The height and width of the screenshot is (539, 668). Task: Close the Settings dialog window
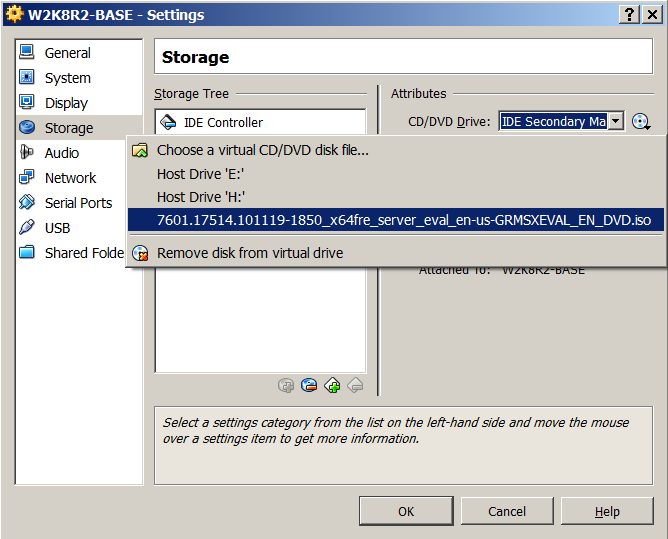tap(652, 14)
